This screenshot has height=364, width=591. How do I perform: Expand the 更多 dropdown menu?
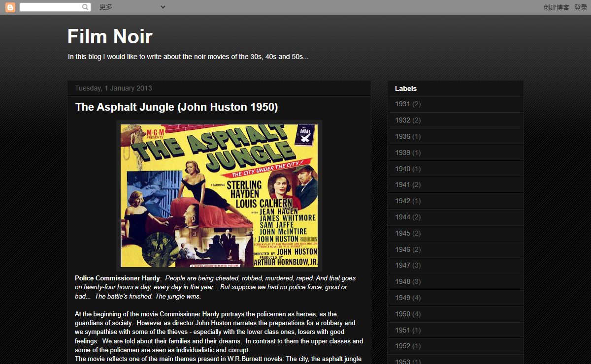(132, 7)
